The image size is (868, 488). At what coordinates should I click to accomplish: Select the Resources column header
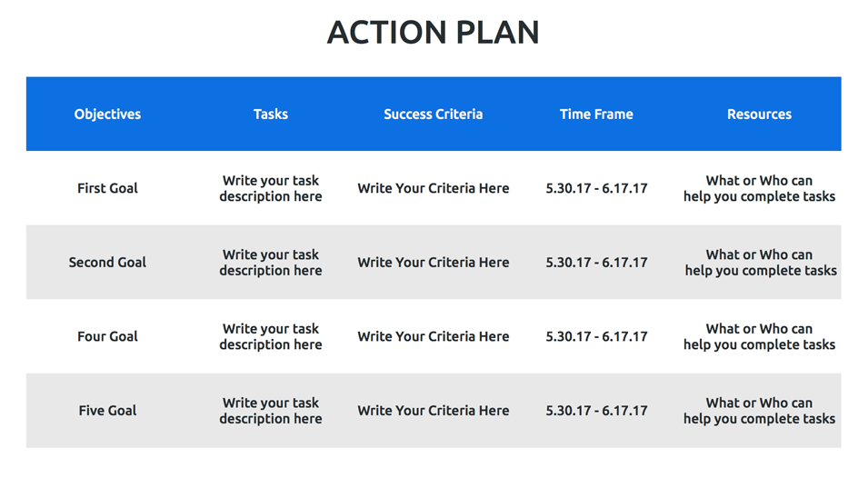(759, 115)
